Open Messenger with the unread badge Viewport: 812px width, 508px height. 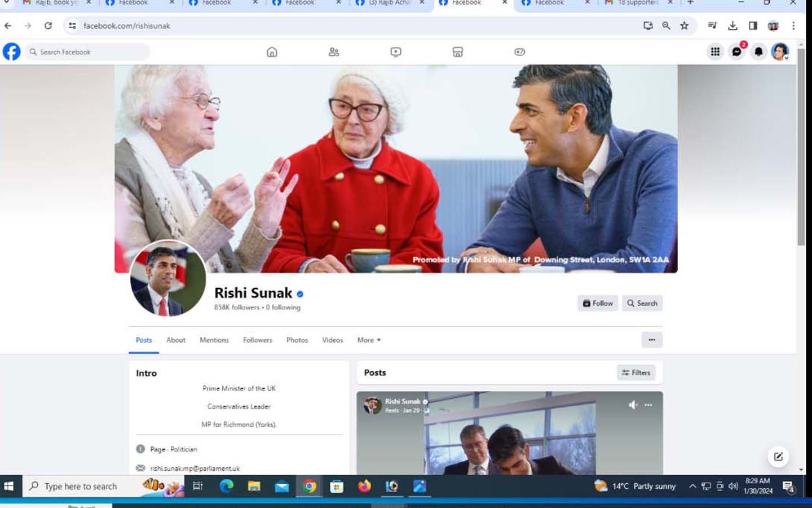tap(737, 52)
